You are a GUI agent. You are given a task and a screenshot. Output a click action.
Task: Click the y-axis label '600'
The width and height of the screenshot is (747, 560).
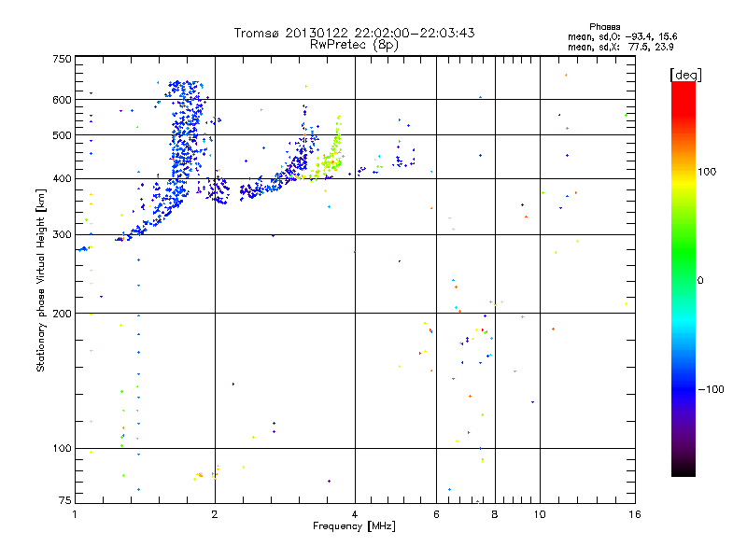pyautogui.click(x=62, y=100)
